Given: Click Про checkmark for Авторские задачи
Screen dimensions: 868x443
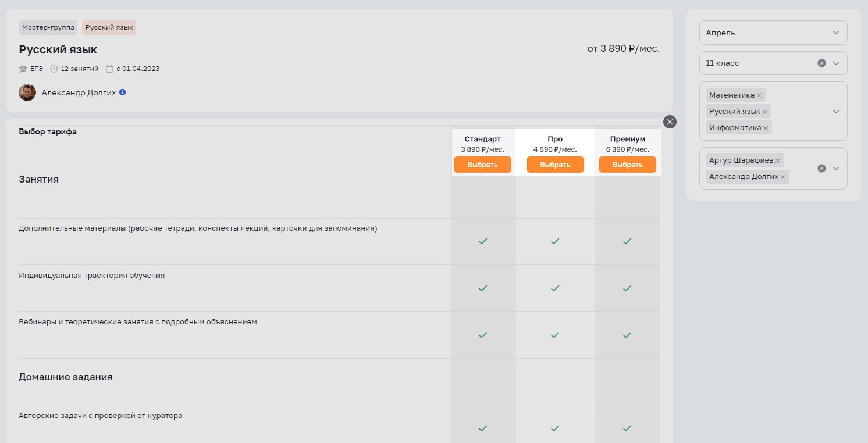Looking at the screenshot, I should click(555, 428).
